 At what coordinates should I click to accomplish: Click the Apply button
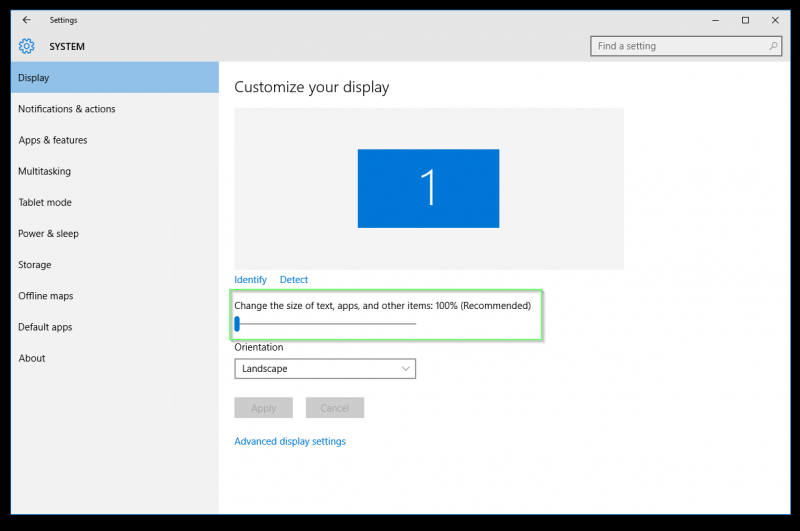pyautogui.click(x=263, y=408)
